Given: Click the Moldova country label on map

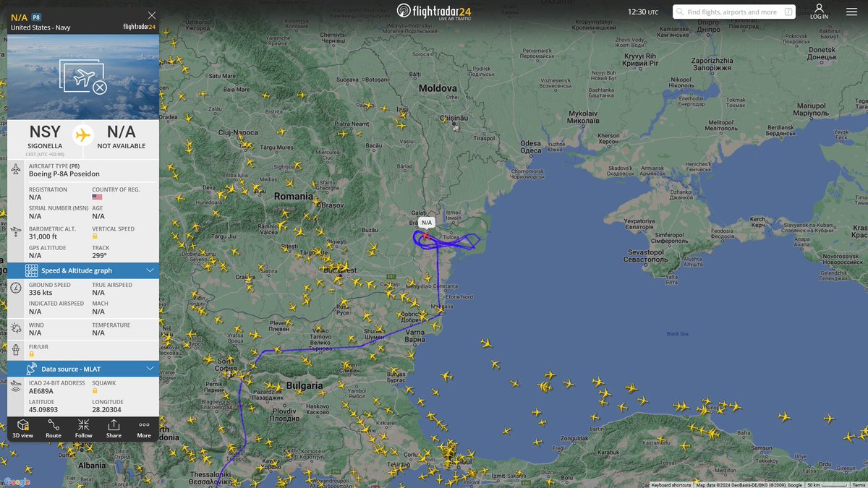Looking at the screenshot, I should tap(438, 87).
